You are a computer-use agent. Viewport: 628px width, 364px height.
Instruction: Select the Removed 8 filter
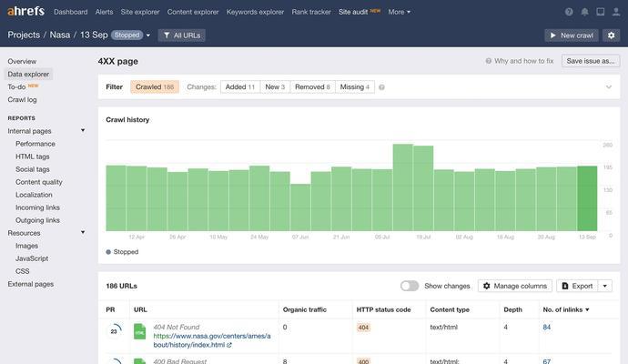(312, 86)
